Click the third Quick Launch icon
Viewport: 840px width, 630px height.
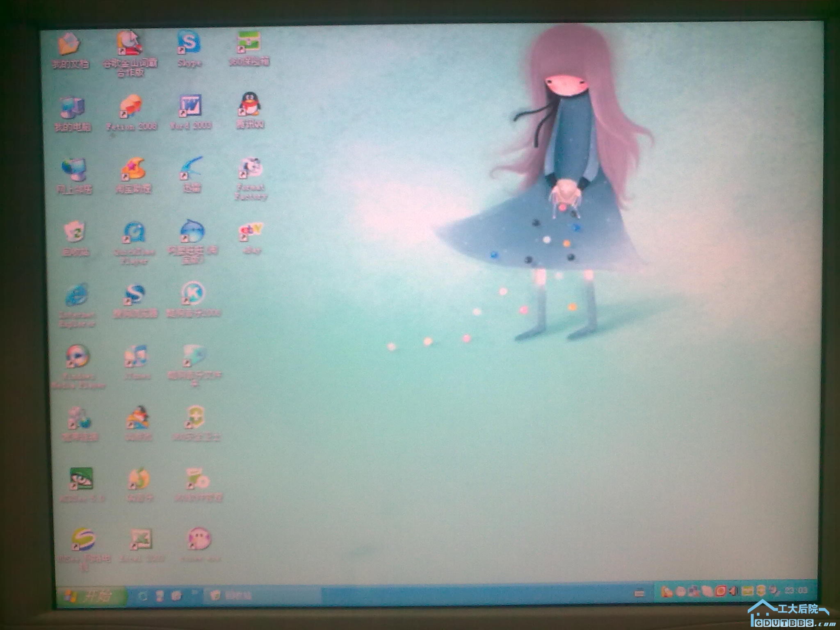coord(176,596)
